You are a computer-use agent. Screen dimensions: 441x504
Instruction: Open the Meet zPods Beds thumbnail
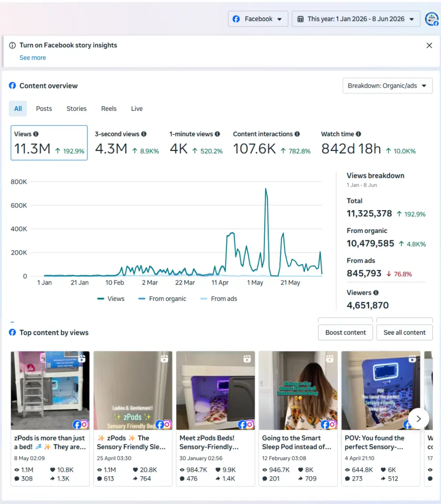pos(216,391)
